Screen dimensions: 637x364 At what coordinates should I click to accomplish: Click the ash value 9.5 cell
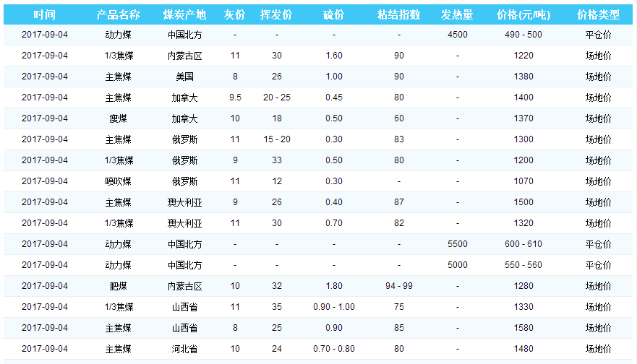tap(235, 97)
